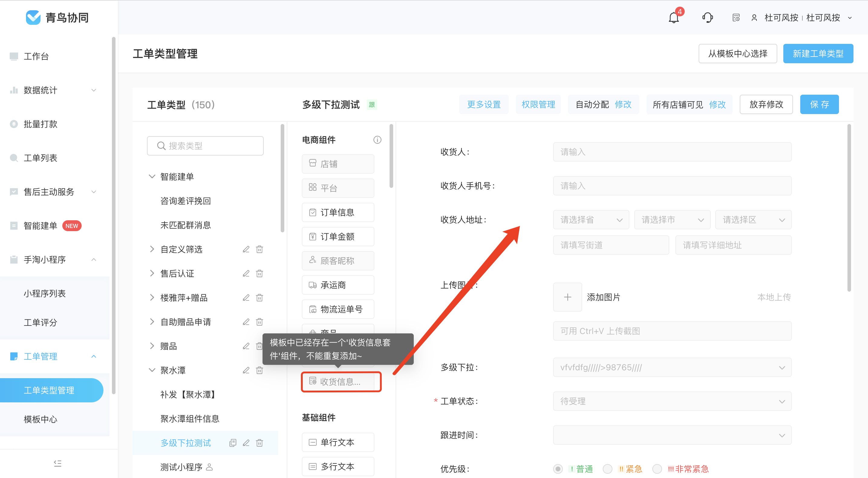Image resolution: width=868 pixels, height=478 pixels.
Task: Open the 多级下拉 select
Action: click(672, 367)
